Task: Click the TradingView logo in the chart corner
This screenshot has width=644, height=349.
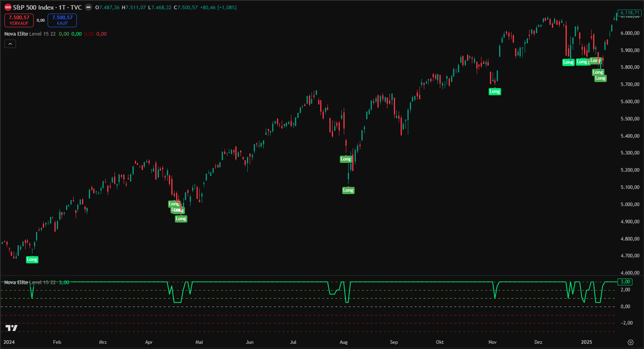Action: click(x=12, y=328)
